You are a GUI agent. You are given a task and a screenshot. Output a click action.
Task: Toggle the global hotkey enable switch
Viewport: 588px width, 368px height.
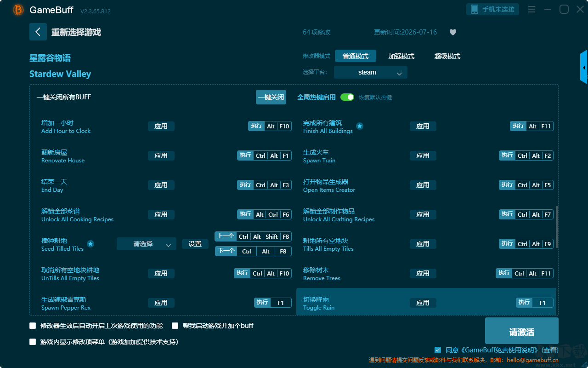pyautogui.click(x=347, y=97)
